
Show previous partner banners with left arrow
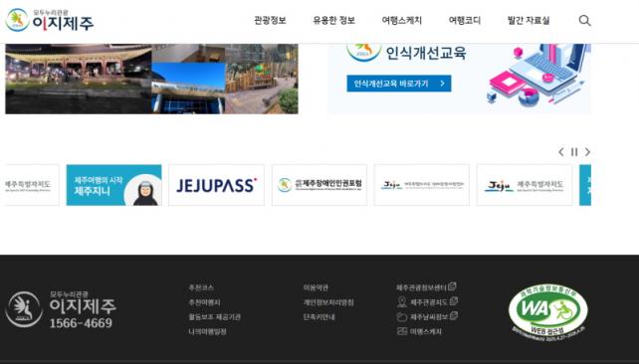(561, 152)
